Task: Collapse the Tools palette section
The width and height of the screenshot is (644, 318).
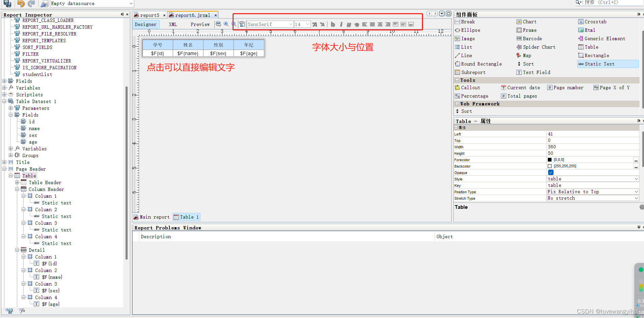Action: click(x=457, y=80)
